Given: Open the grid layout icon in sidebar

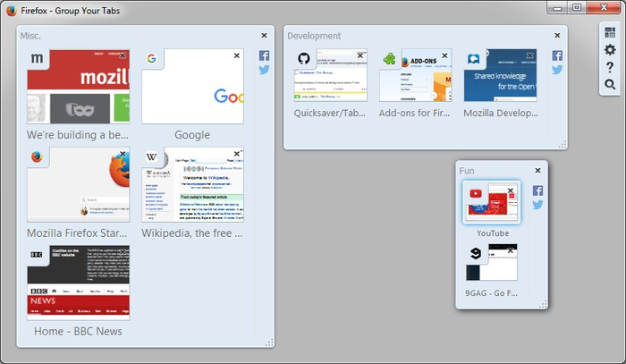Looking at the screenshot, I should [x=610, y=32].
